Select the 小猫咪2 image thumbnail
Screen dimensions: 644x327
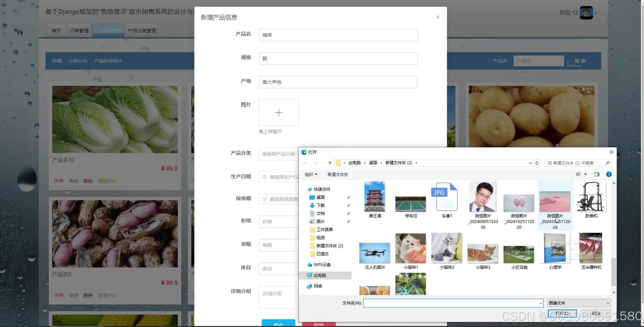pos(446,248)
